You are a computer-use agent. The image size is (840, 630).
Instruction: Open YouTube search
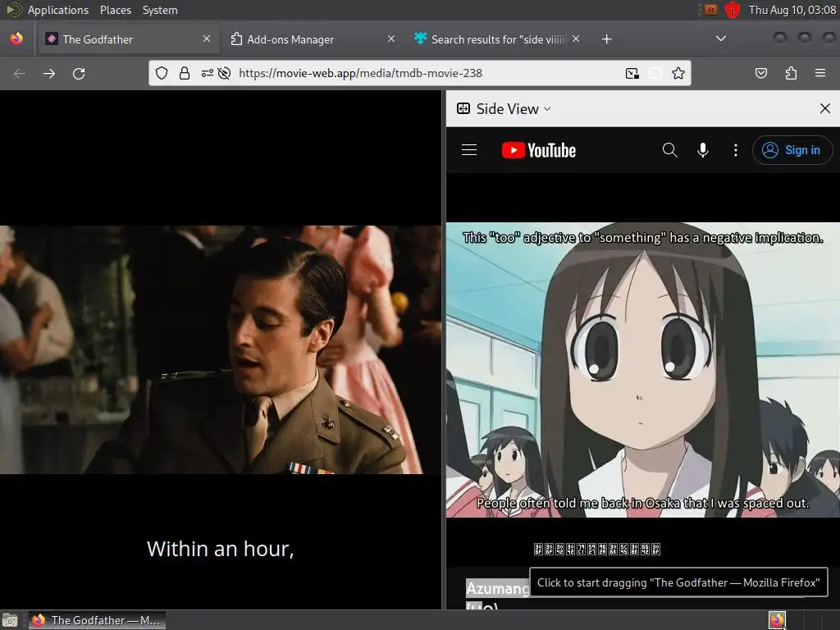pos(669,150)
